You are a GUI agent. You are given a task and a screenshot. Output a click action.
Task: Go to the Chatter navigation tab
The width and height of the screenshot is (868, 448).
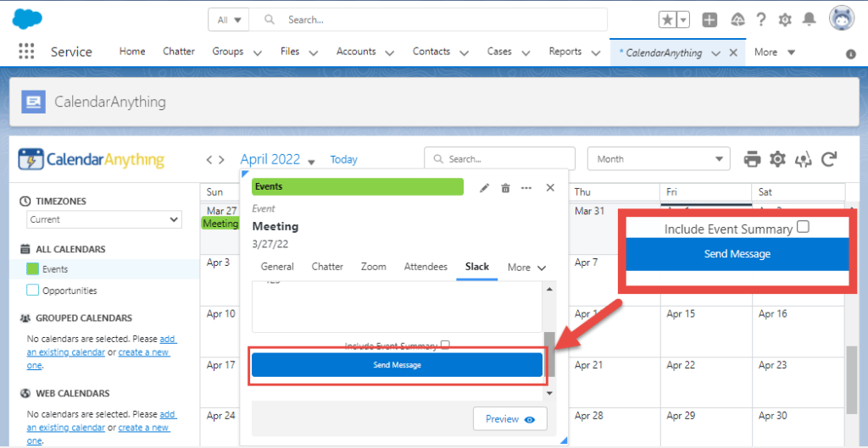click(179, 52)
